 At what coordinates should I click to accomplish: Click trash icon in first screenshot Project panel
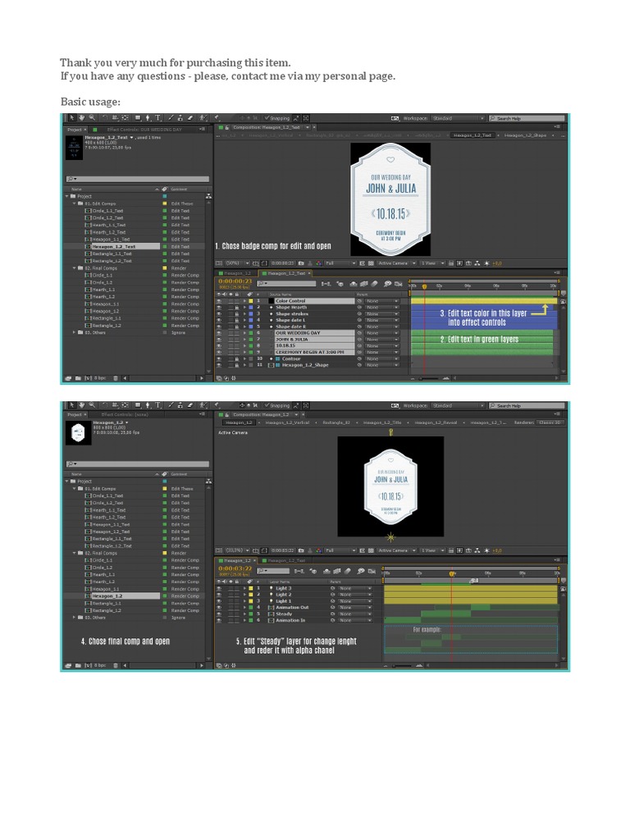[115, 378]
